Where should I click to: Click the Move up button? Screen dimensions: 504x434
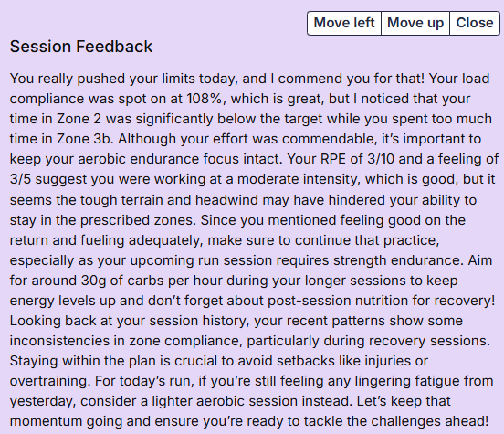point(415,23)
